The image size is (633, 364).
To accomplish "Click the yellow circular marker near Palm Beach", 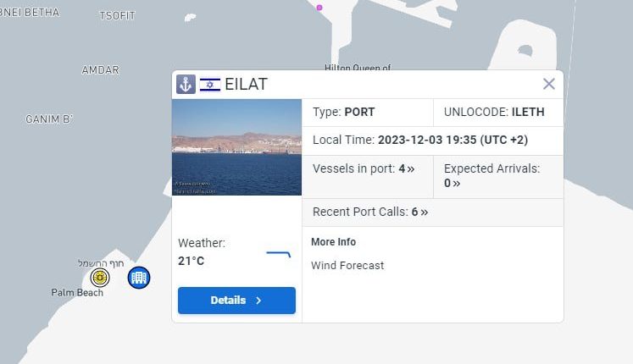I will [100, 278].
